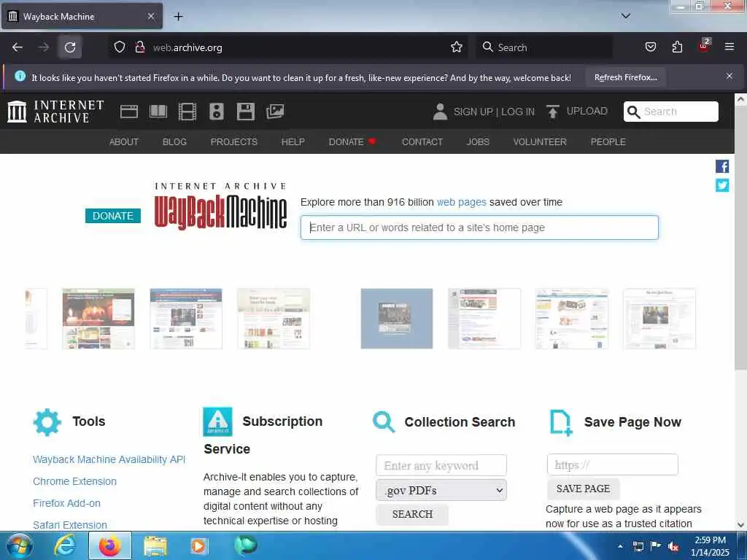Open the CONTACT menu item
The height and width of the screenshot is (560, 747).
pyautogui.click(x=422, y=142)
